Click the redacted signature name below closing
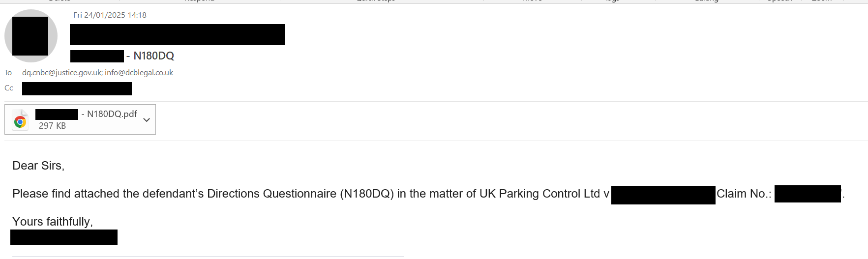Screen dimensions: 868x259 tap(64, 237)
